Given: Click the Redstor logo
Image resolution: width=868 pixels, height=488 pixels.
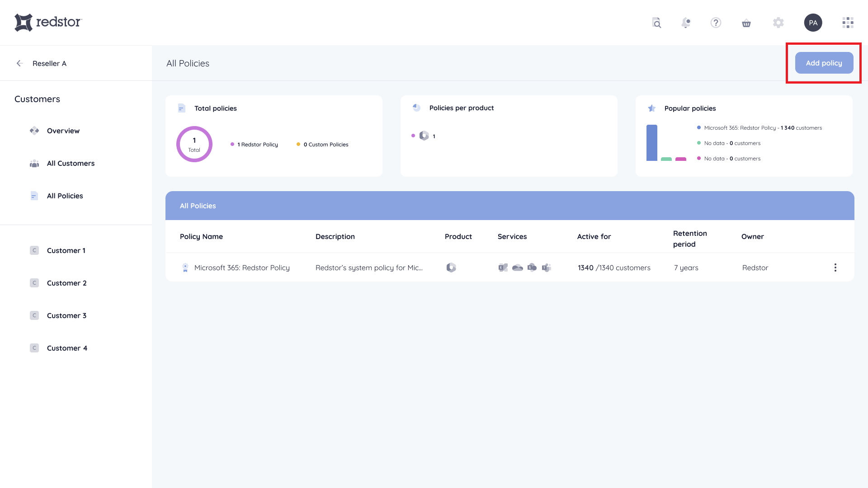Looking at the screenshot, I should 48,22.
